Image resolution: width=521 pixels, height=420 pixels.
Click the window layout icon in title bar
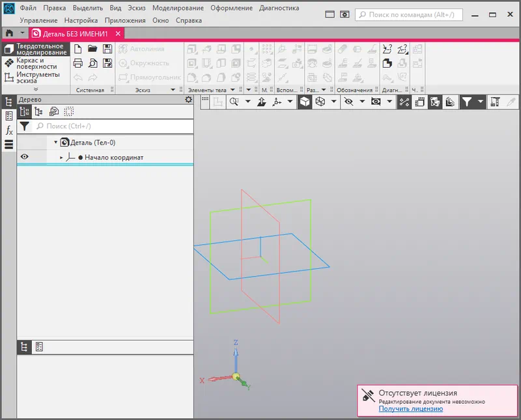[x=330, y=14]
